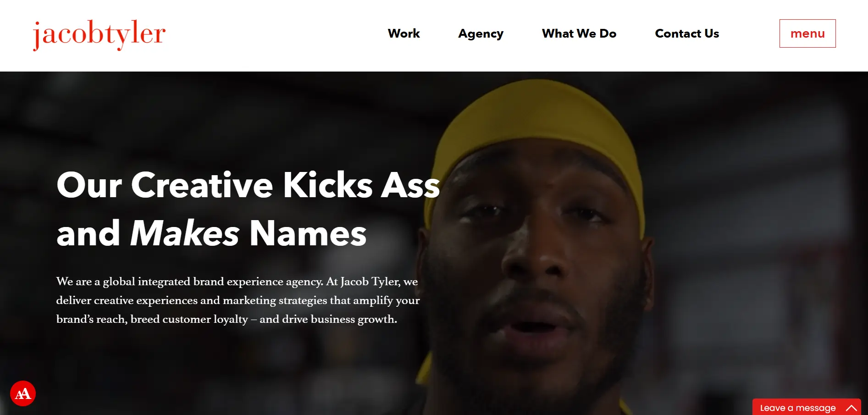Click paragraph line starting We are a global
The height and width of the screenshot is (415, 868).
coord(237,282)
